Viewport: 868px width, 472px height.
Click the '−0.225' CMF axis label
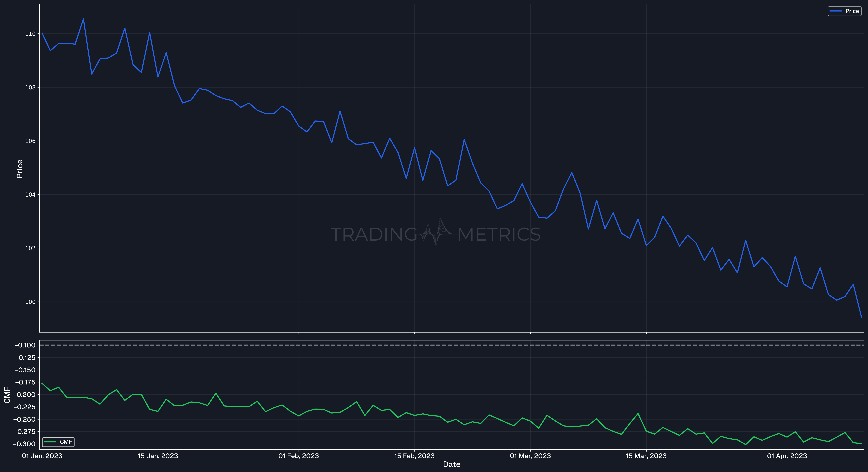pos(25,407)
